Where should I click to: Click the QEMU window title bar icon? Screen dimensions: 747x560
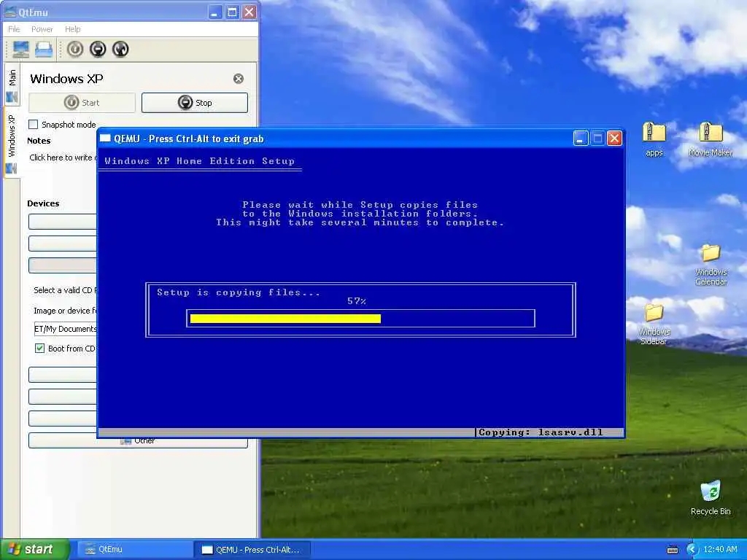pyautogui.click(x=105, y=139)
